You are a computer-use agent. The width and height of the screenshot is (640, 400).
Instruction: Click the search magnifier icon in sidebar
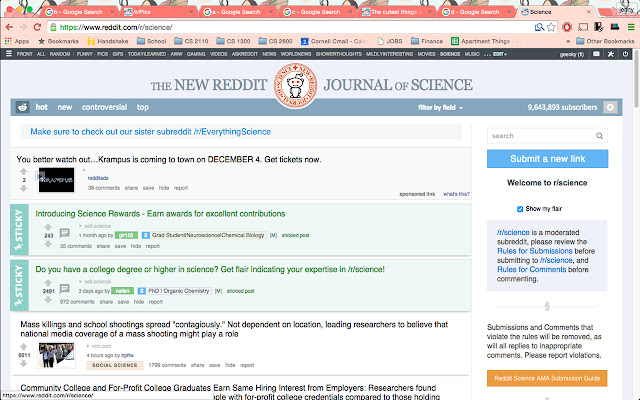[599, 136]
